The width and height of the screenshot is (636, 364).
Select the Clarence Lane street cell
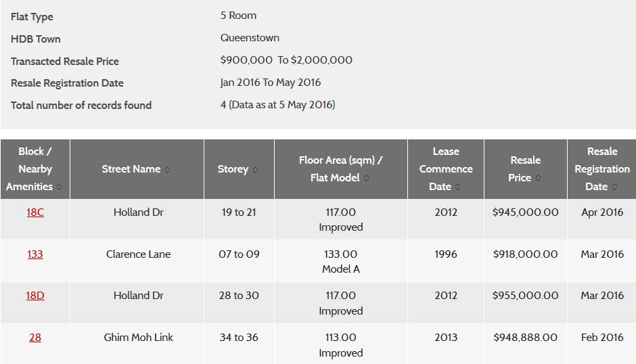point(138,254)
